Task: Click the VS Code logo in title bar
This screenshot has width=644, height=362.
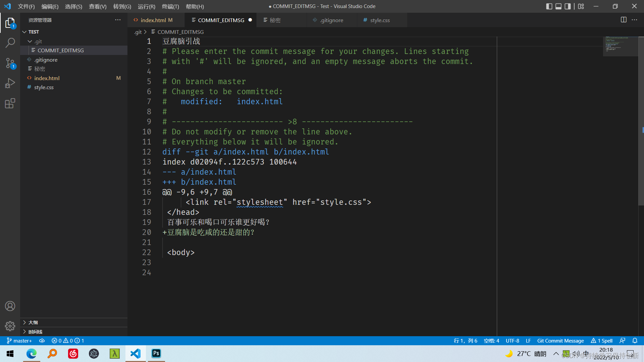Action: point(7,6)
